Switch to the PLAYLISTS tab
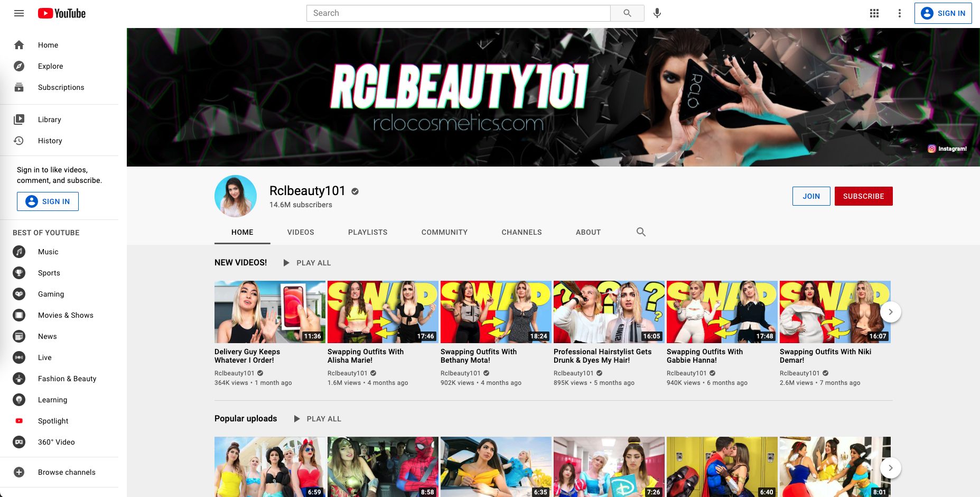The width and height of the screenshot is (980, 497). (368, 232)
